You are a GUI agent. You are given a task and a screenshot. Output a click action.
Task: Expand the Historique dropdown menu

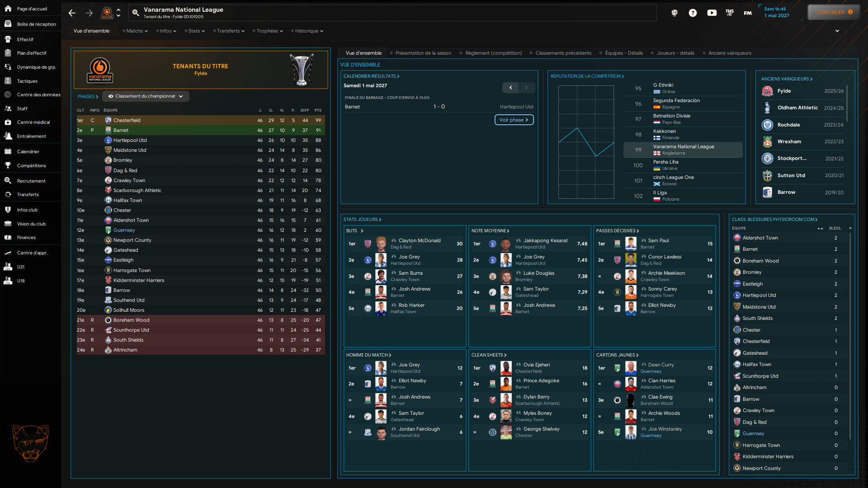pyautogui.click(x=309, y=31)
